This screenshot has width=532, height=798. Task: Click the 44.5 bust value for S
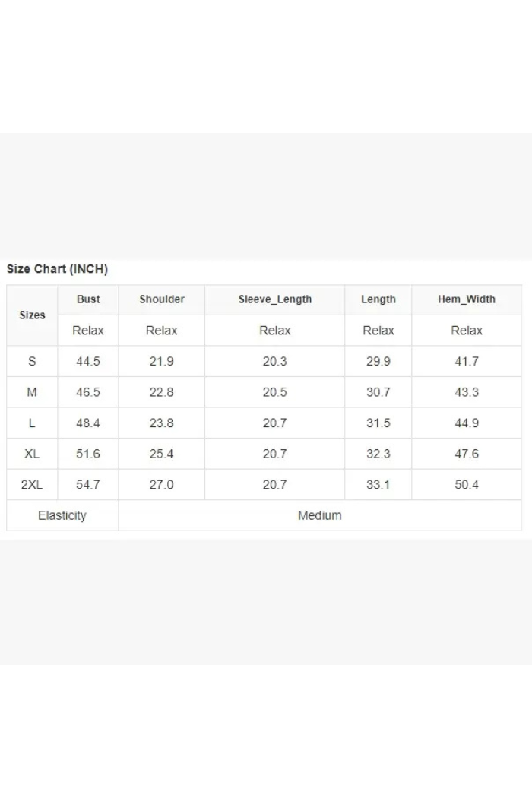[88, 362]
